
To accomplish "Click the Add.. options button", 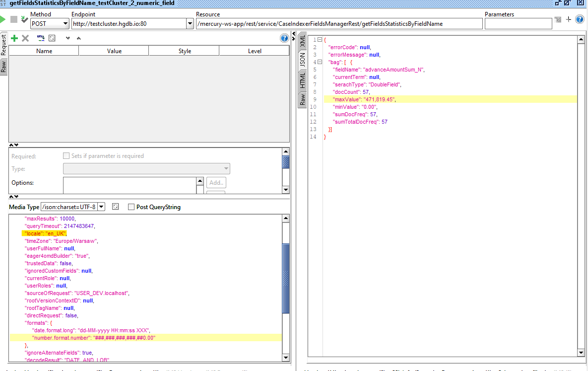I will [x=216, y=183].
